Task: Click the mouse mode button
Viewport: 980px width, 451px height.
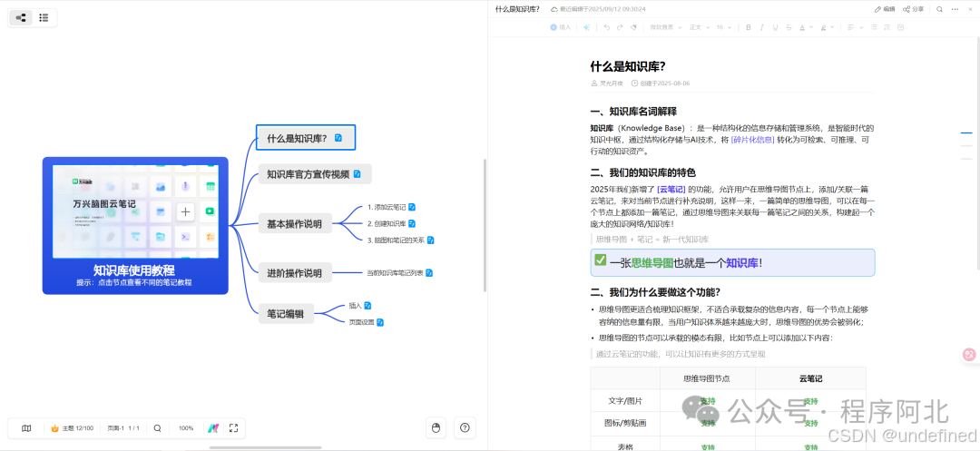Action: tap(436, 428)
